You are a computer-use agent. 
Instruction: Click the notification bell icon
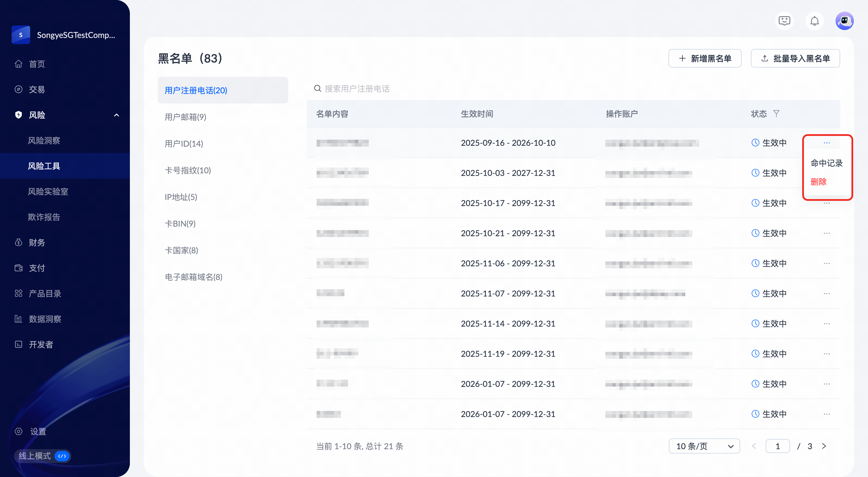point(814,21)
